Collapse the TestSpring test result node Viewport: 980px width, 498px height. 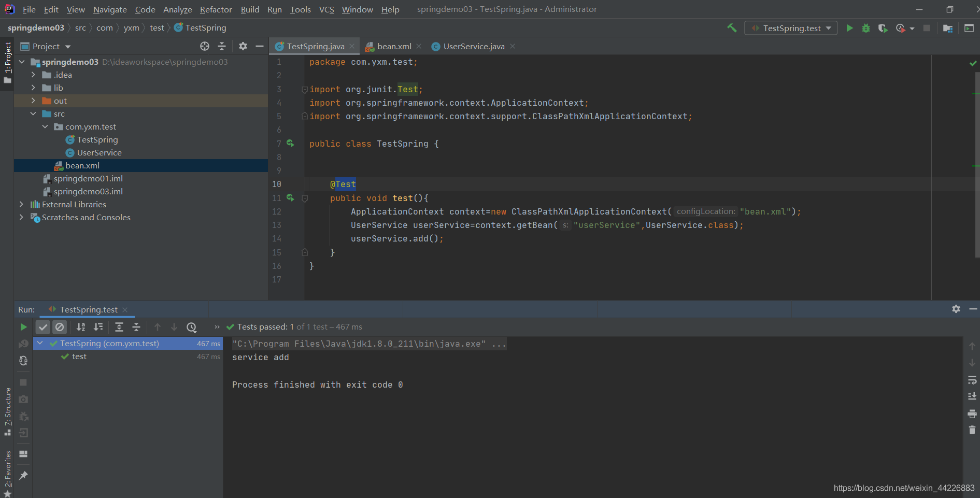point(40,343)
